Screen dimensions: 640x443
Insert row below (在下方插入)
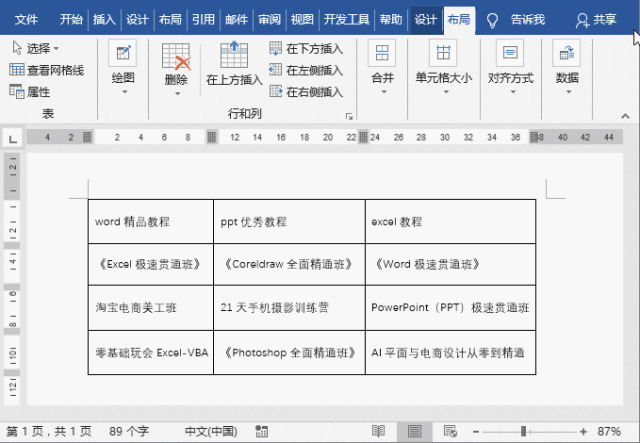pyautogui.click(x=306, y=49)
